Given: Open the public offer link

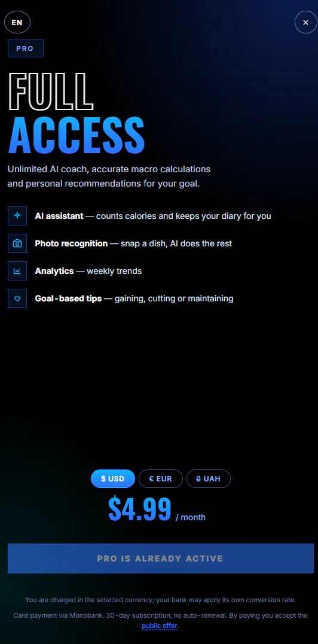Looking at the screenshot, I should pyautogui.click(x=160, y=625).
